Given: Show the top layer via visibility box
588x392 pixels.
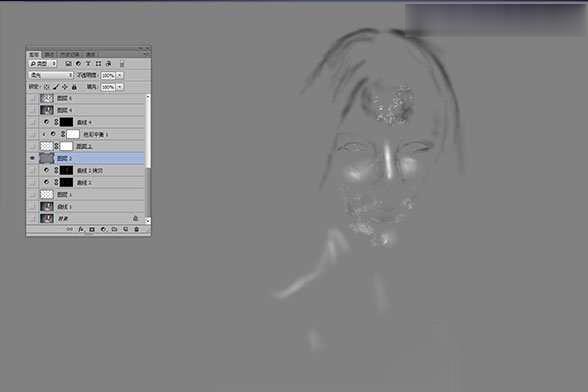Looking at the screenshot, I should tap(33, 98).
